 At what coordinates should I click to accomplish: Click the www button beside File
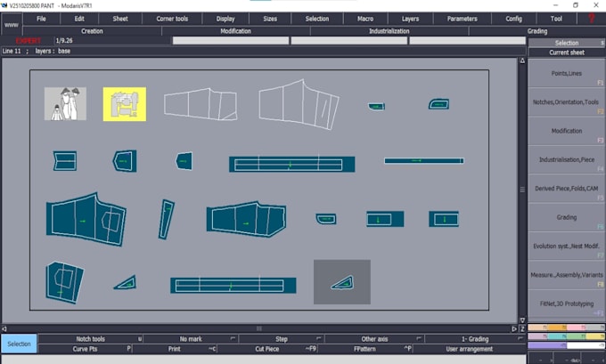pyautogui.click(x=12, y=25)
